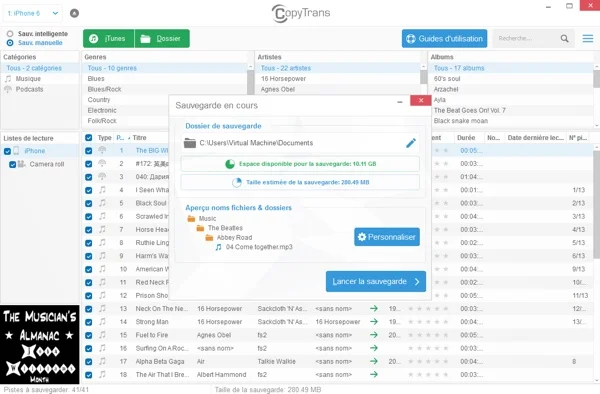600x394 pixels.
Task: Click The Beatles folder in preview
Action: [x=220, y=228]
